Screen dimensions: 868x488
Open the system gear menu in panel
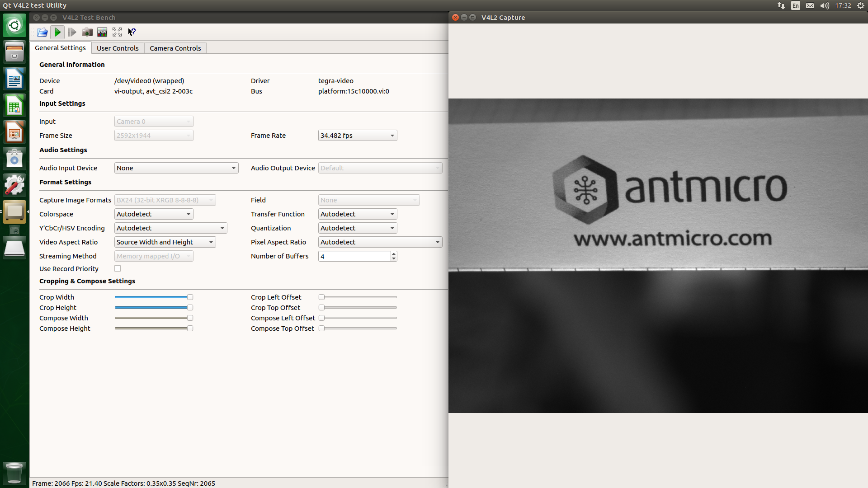[x=861, y=5]
